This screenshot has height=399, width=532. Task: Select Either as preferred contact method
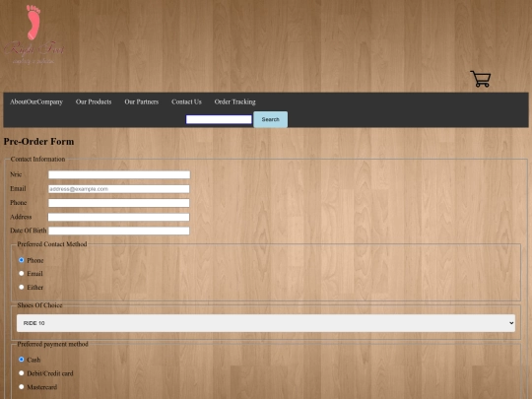coord(22,287)
